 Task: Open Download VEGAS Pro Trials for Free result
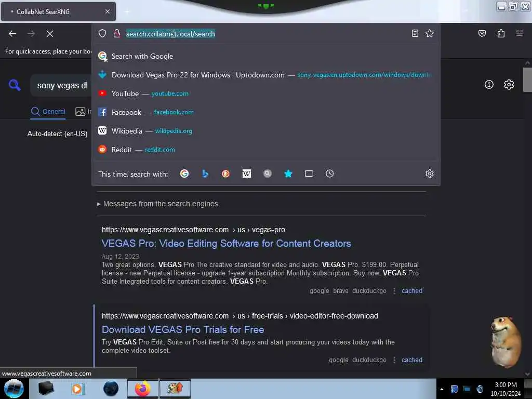183,329
